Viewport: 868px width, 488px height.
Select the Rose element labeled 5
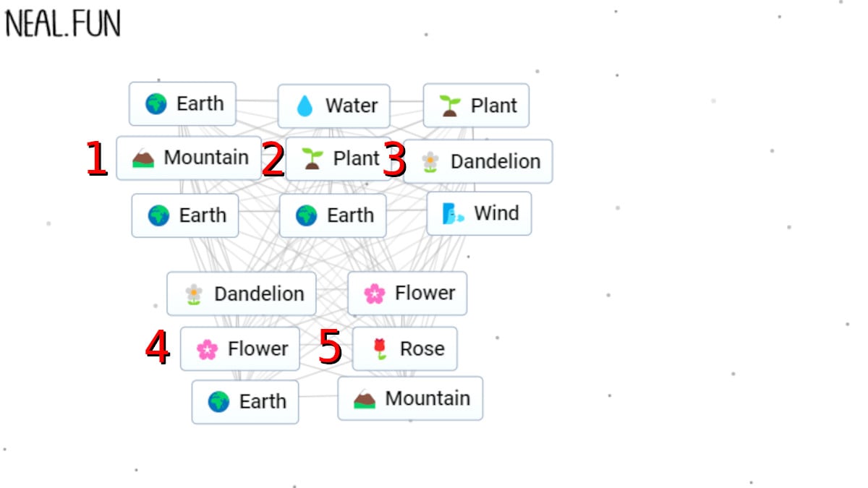click(404, 348)
